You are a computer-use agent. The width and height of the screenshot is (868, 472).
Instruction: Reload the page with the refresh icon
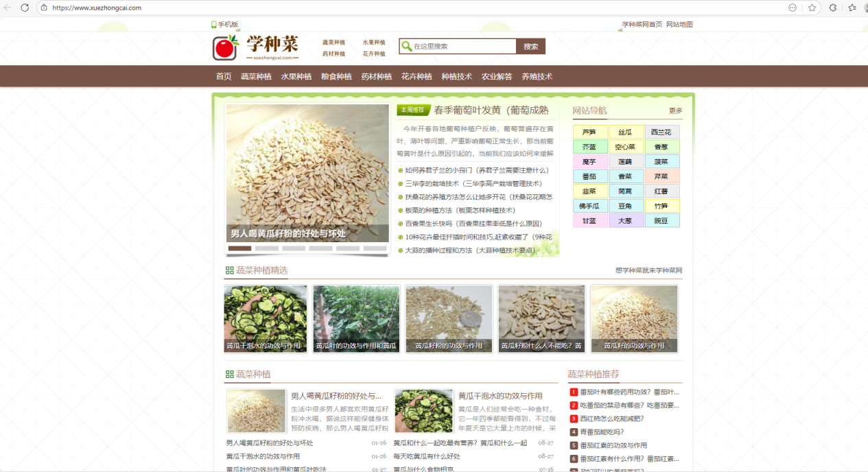coord(25,8)
